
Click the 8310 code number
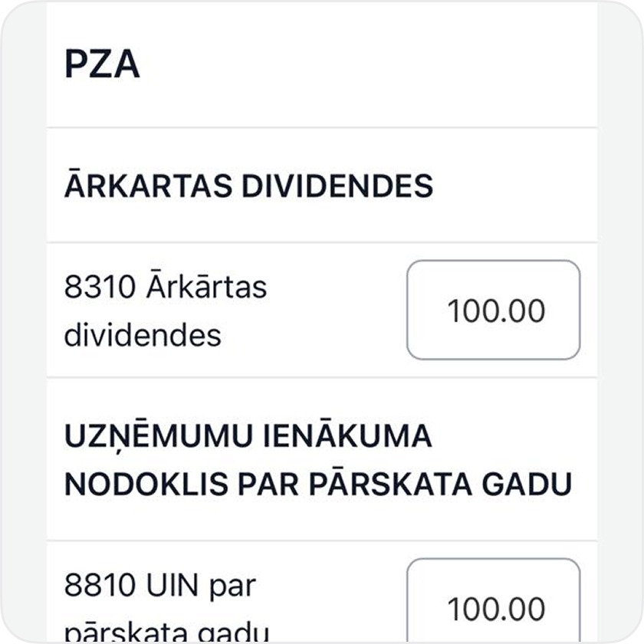coord(100,287)
